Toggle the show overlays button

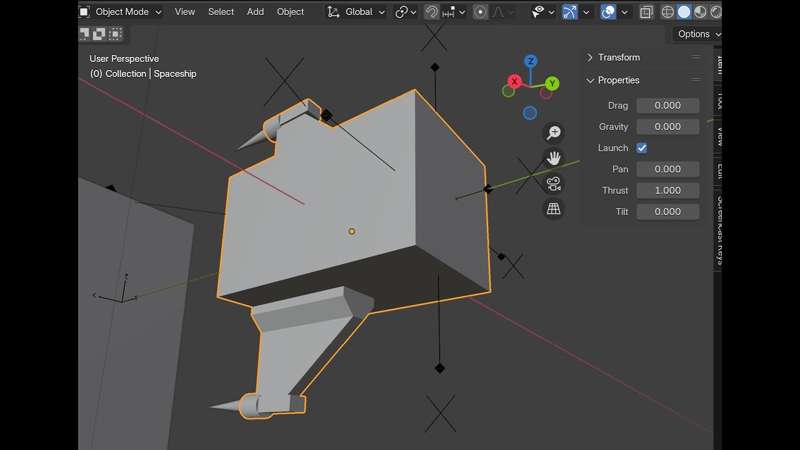tap(608, 12)
